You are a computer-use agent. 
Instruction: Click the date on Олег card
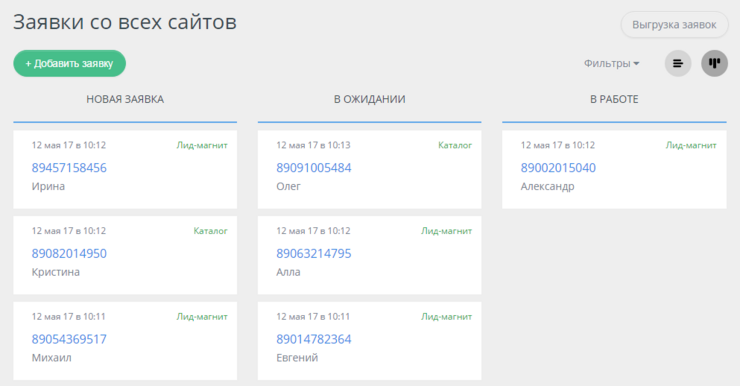click(313, 145)
